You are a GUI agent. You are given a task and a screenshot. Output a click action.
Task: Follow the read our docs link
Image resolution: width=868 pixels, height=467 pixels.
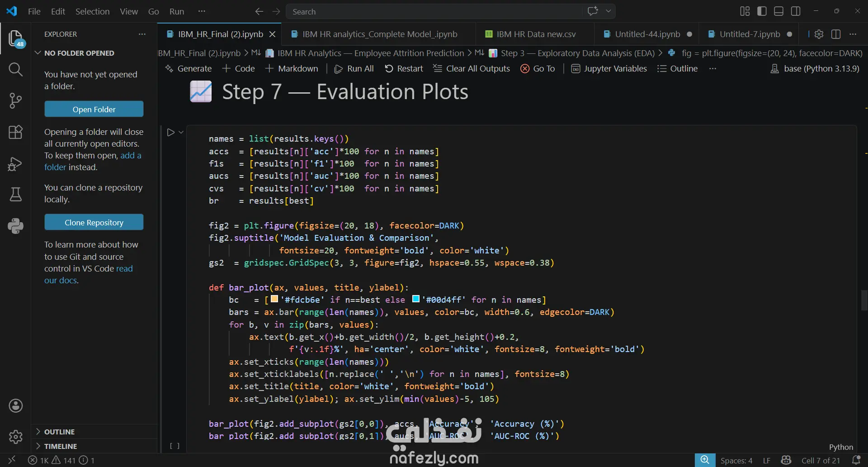[x=89, y=274]
